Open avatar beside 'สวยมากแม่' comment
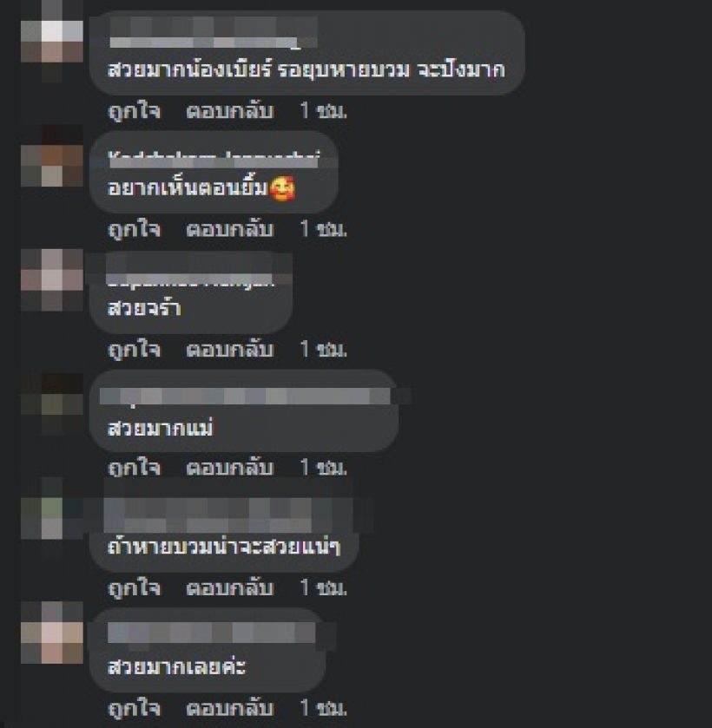712x728 pixels. 52,404
